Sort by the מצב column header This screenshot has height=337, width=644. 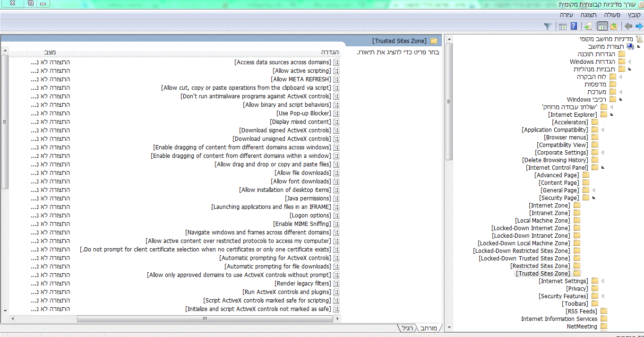click(50, 52)
